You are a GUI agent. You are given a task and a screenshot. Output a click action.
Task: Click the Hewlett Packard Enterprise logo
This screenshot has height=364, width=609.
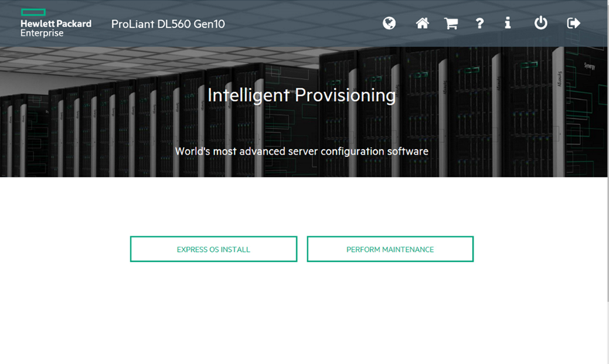pos(56,23)
